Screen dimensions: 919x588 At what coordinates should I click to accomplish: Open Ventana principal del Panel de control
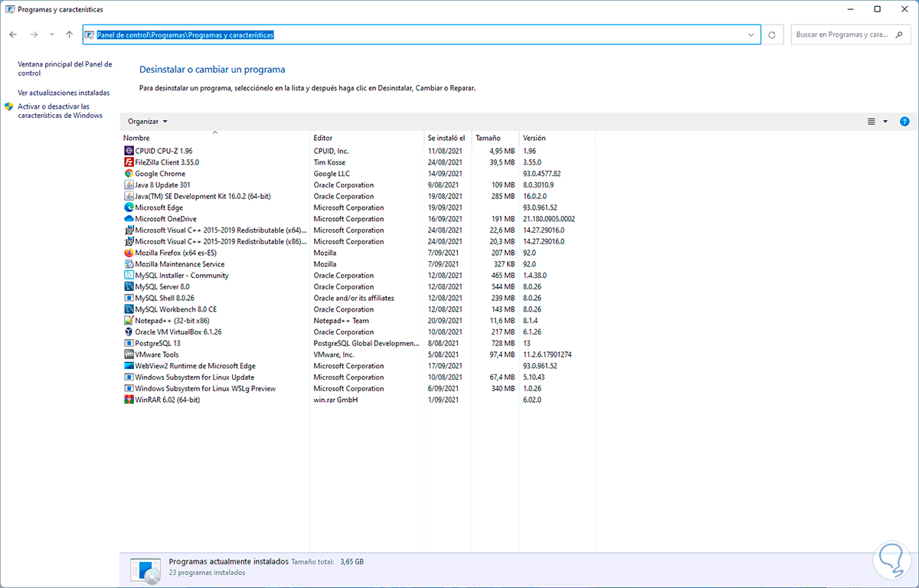(65, 69)
